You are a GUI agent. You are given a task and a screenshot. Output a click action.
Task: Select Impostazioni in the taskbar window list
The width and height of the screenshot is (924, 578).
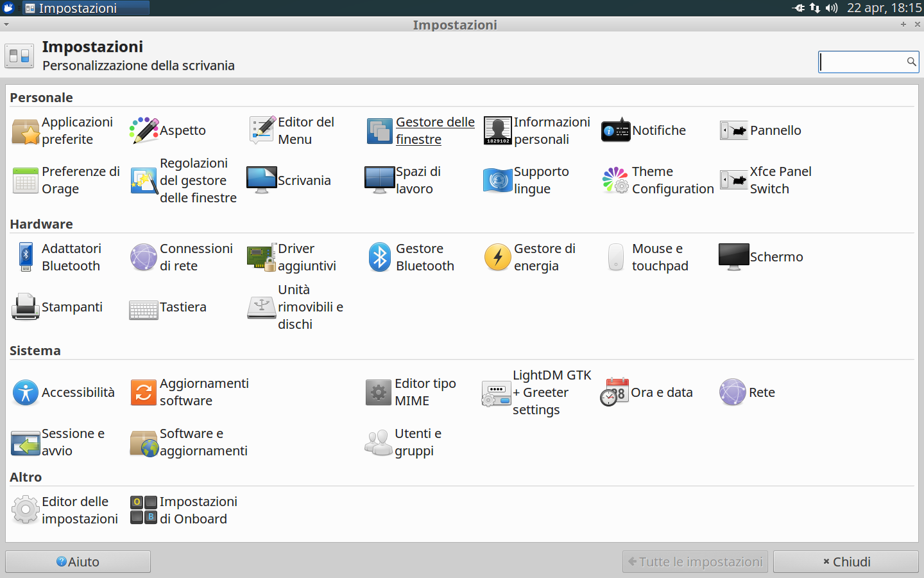point(86,8)
